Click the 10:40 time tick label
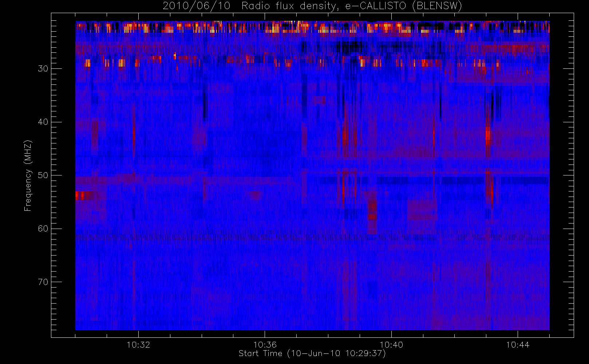This screenshot has height=364, width=589. coord(391,345)
